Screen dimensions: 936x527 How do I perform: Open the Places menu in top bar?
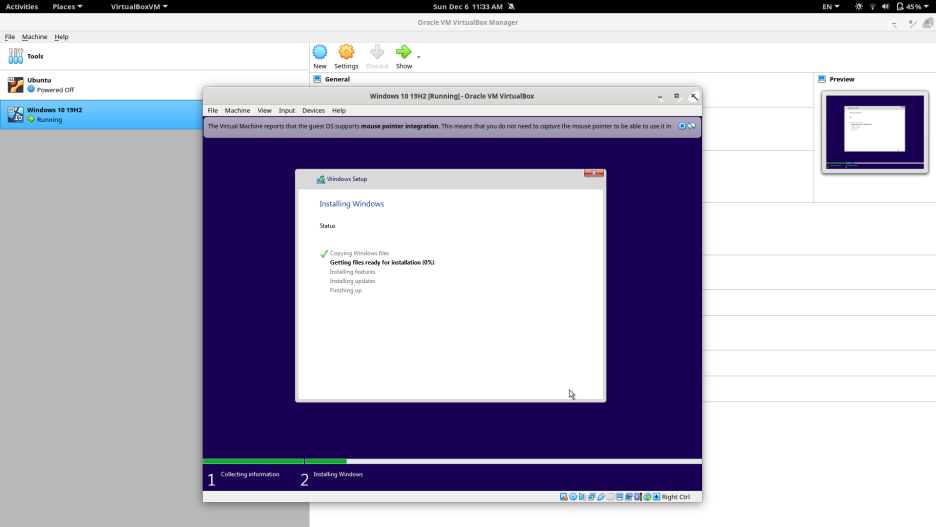(67, 7)
